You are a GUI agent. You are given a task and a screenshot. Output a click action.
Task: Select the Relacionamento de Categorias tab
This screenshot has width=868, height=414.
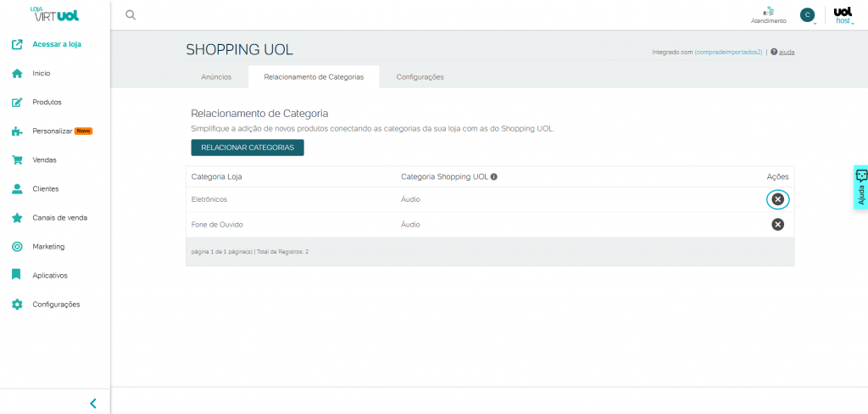(x=314, y=77)
